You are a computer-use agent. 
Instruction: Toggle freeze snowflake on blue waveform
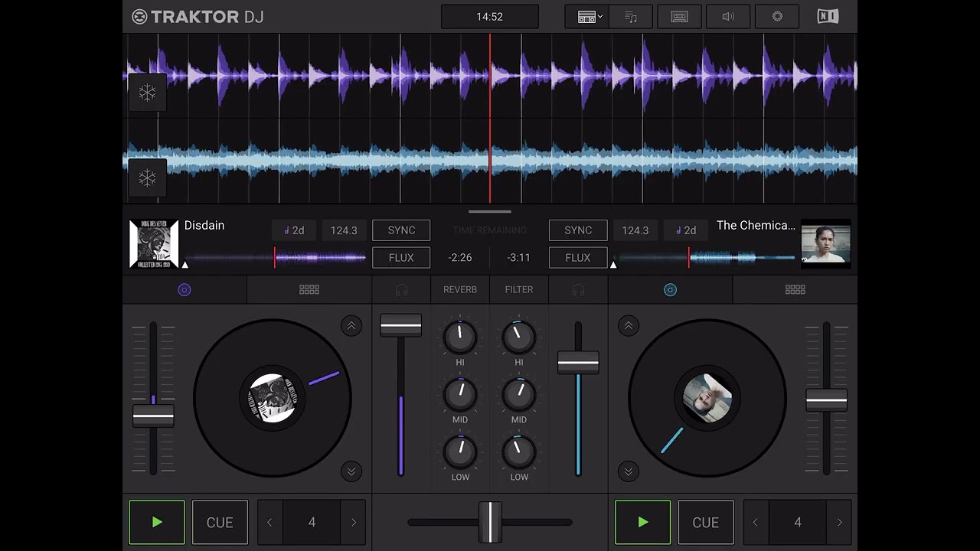pos(147,178)
